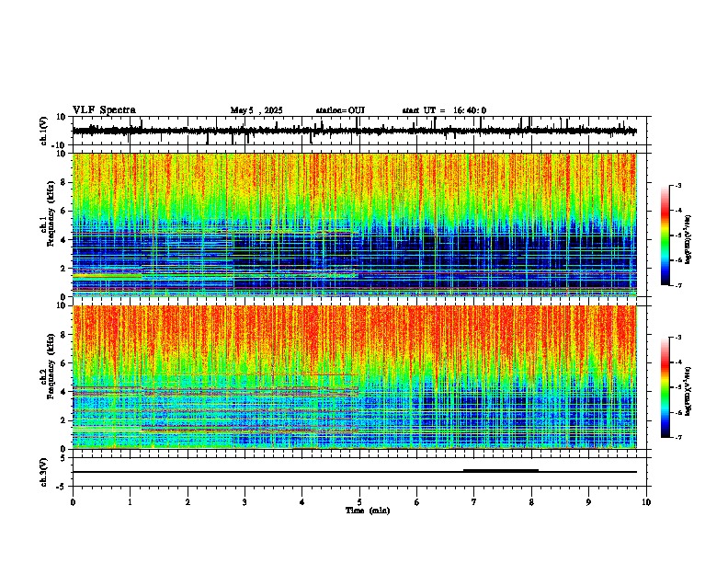
Task: Click the log(PSD) label beside the ch.1 color scale
Action: tap(688, 240)
